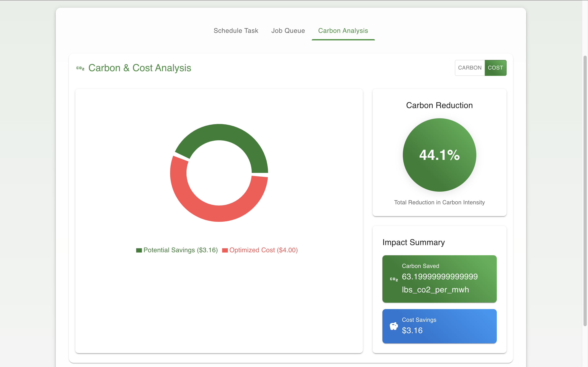Click the piggy bank Cost Savings icon
This screenshot has height=367, width=588.
(x=394, y=326)
